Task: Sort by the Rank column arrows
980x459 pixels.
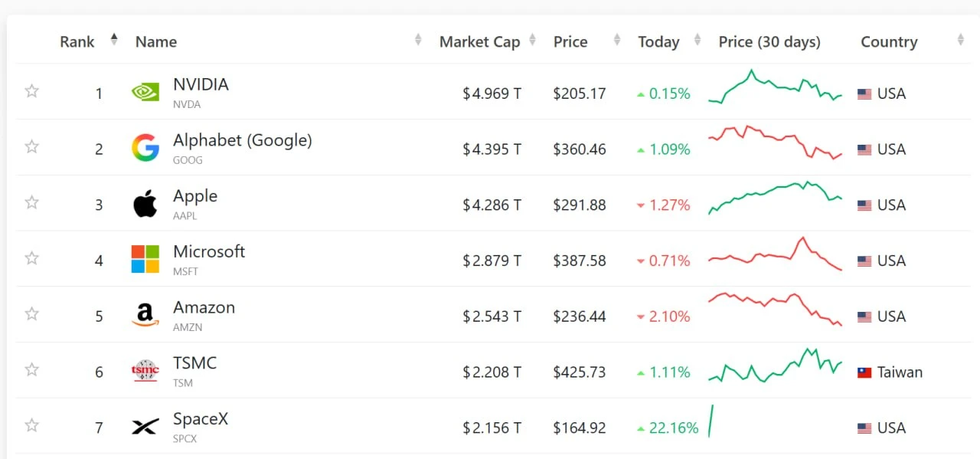Action: click(114, 39)
